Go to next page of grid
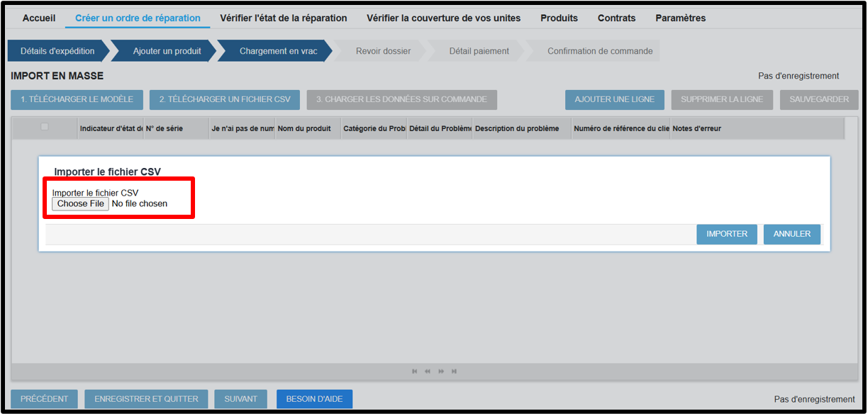The width and height of the screenshot is (868, 416). click(x=441, y=371)
